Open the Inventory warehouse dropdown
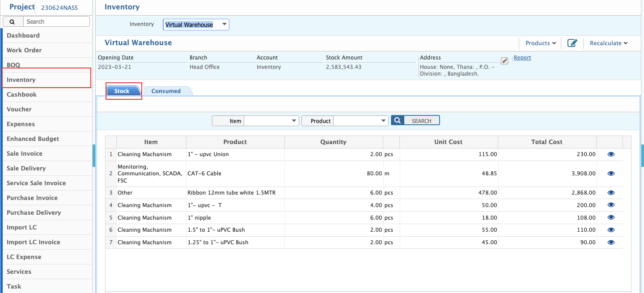Screen dimensions: 644x293 (x=196, y=25)
